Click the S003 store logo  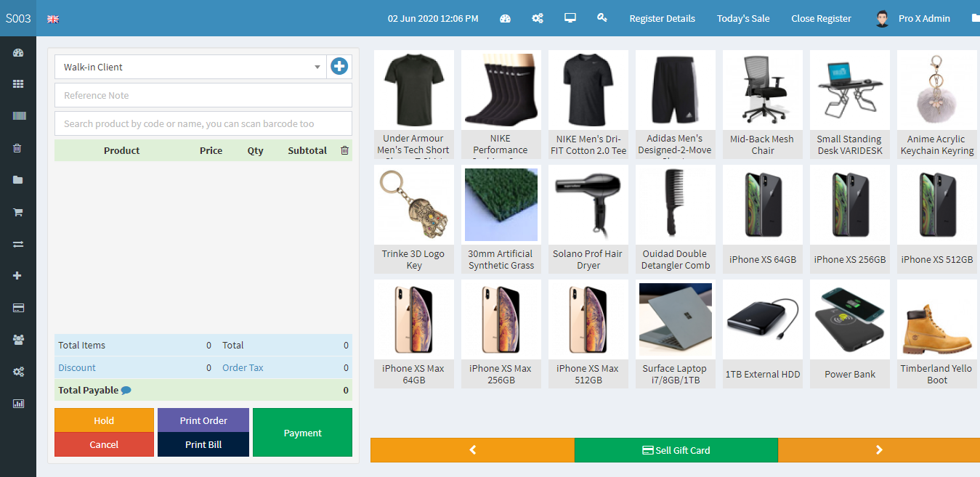click(x=18, y=18)
